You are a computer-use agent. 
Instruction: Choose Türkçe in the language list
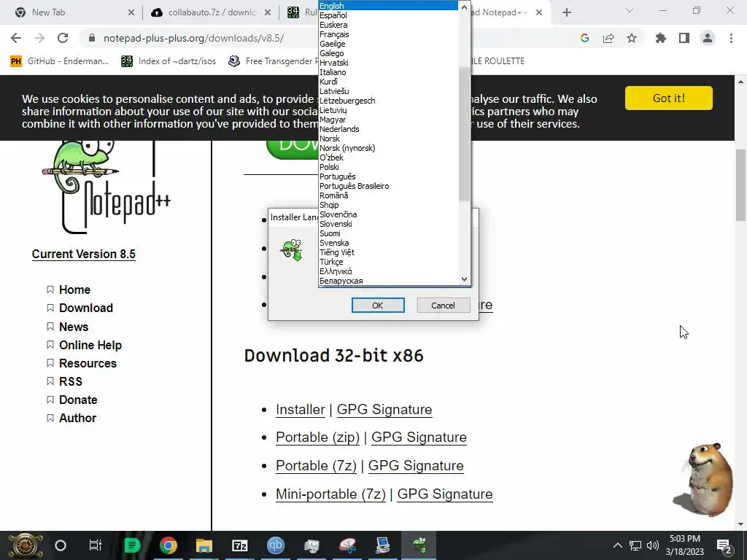pyautogui.click(x=388, y=262)
